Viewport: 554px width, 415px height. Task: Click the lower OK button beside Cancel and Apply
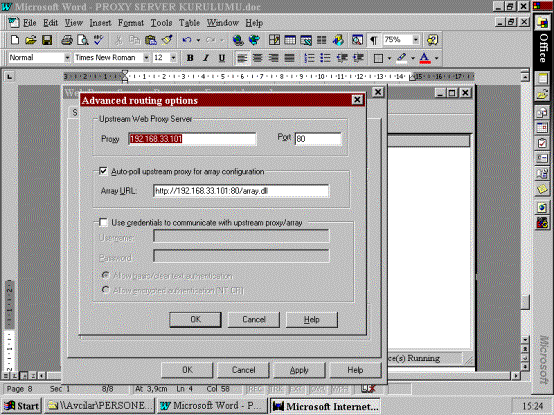(x=187, y=370)
